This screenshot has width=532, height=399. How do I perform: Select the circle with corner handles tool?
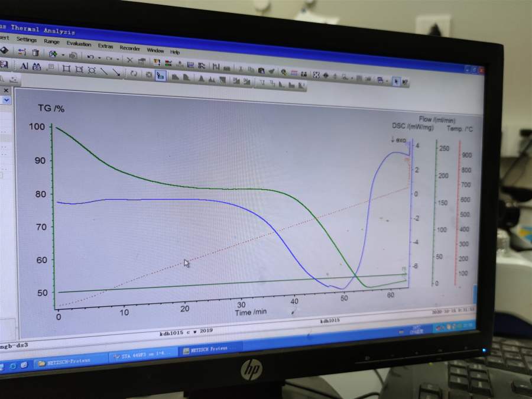(92, 70)
